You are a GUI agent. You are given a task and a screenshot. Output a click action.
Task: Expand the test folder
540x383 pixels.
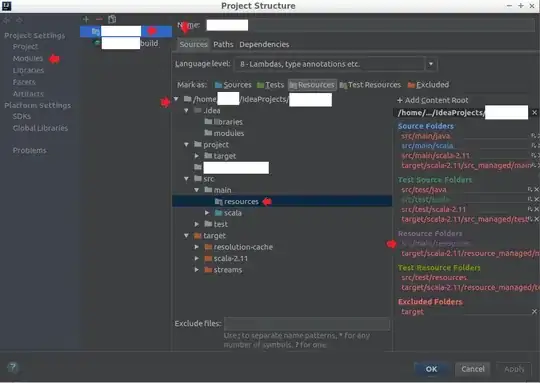197,224
